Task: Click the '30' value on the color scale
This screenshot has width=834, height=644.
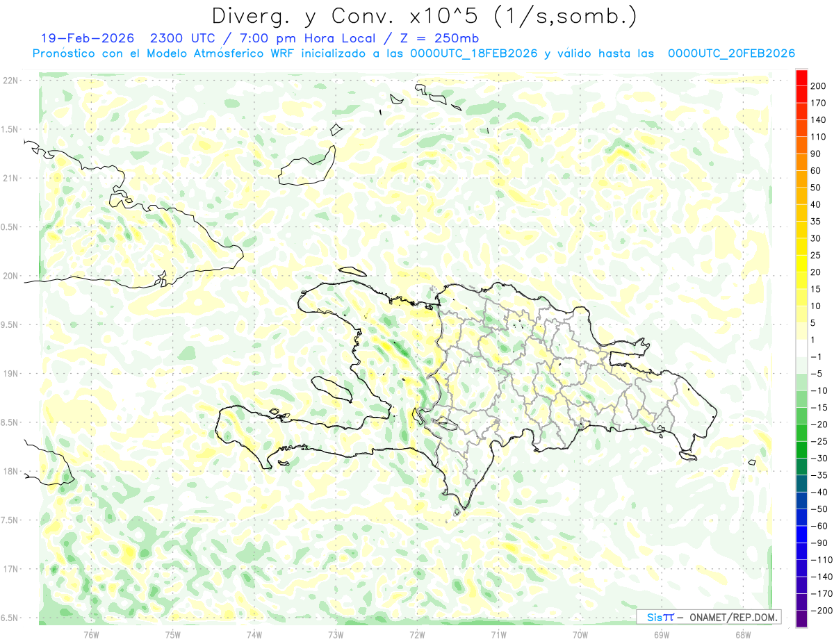Action: tap(816, 238)
